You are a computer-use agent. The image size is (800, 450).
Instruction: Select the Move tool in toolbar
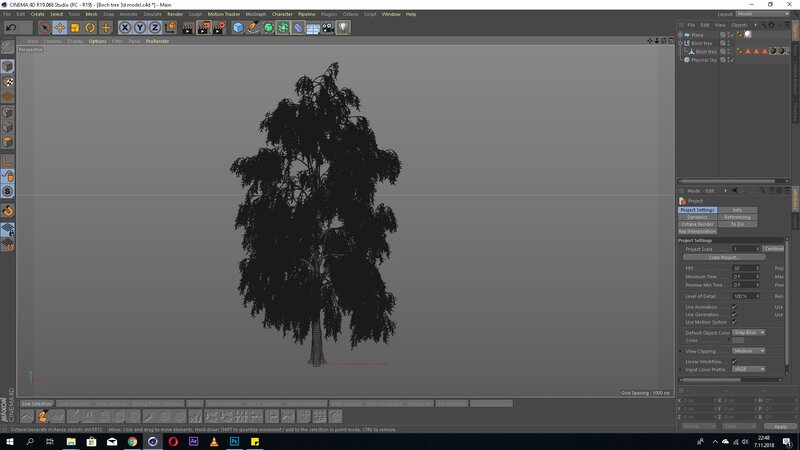point(60,28)
